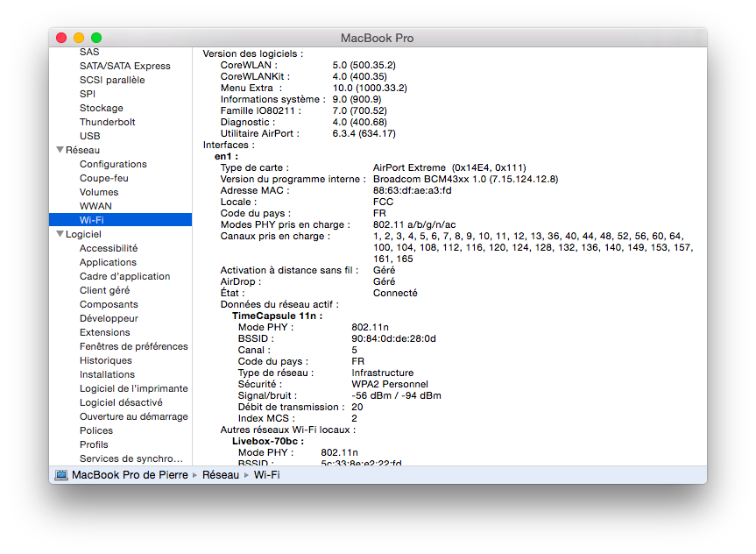The image size is (756, 554).
Task: Select the highlighted Wi-Fi sidebar entry
Action: point(121,220)
